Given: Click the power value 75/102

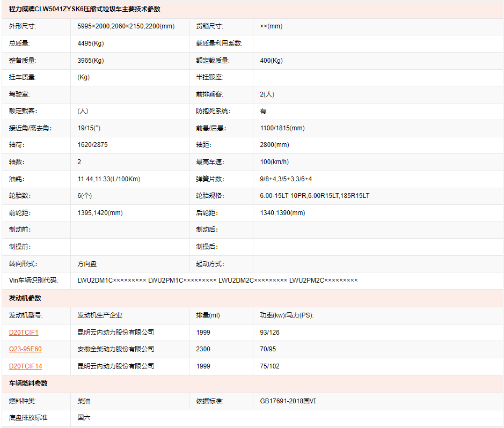Looking at the screenshot, I should [269, 366].
